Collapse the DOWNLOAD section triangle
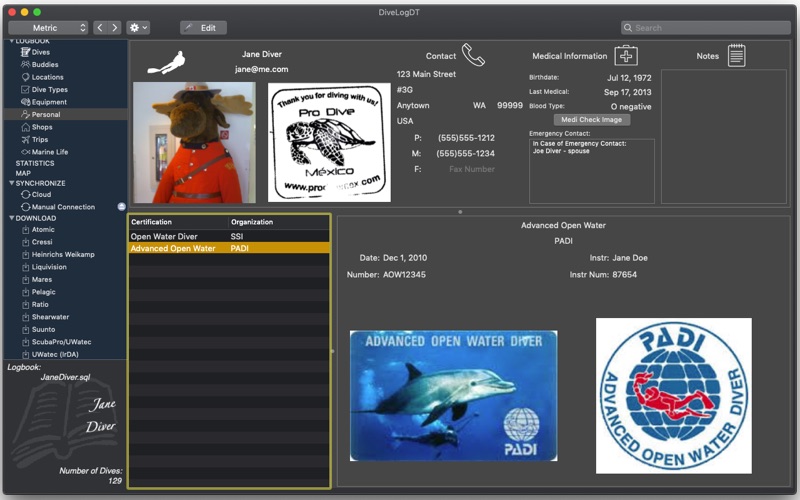Screen dimensions: 800x500 pyautogui.click(x=11, y=218)
